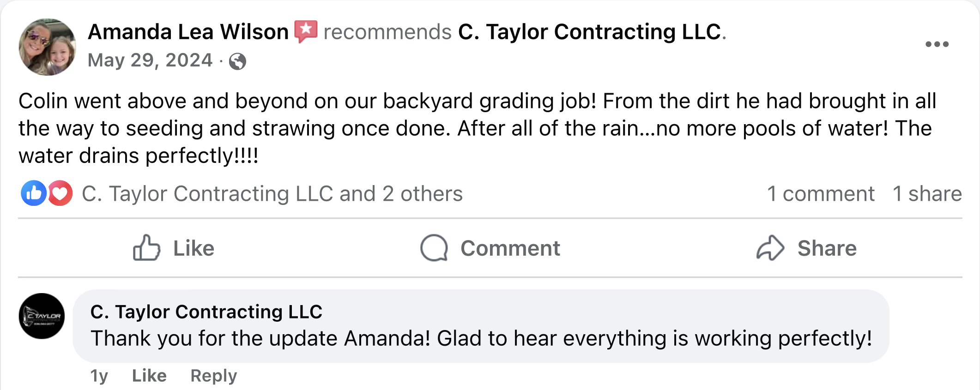Click the blue thumbs-up reaction icon
Viewport: 980px width, 390px height.
point(34,193)
